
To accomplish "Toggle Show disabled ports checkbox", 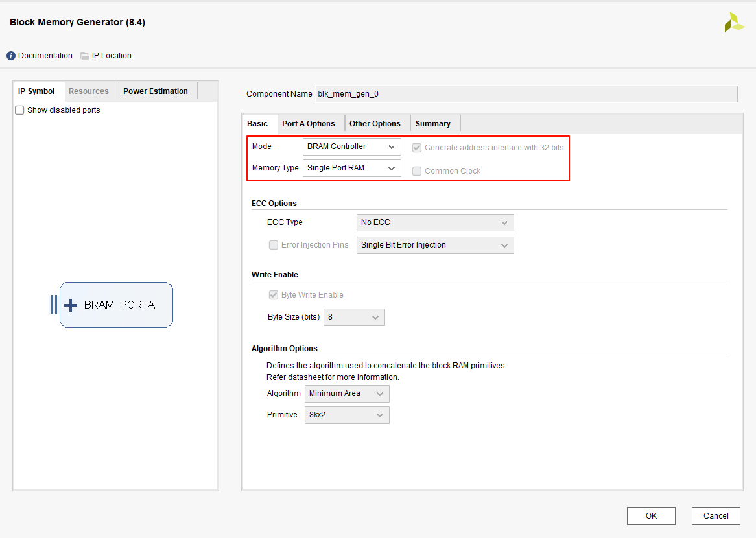I will tap(19, 110).
